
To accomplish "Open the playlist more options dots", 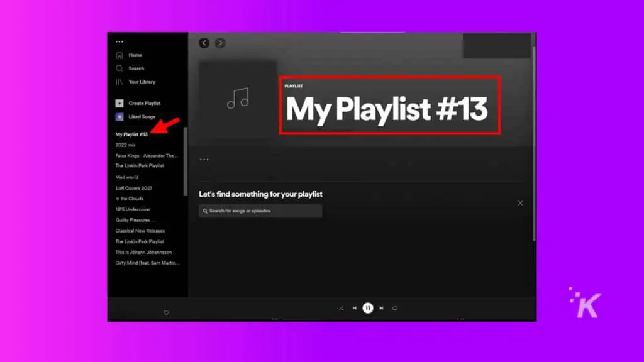I will (204, 160).
